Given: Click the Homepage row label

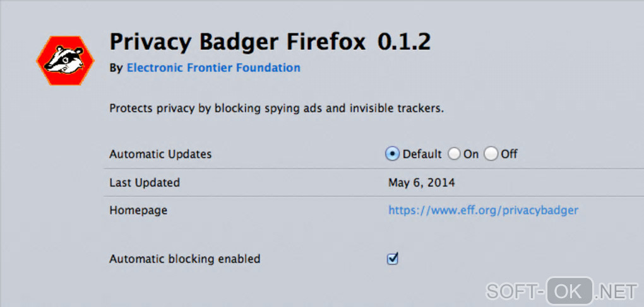Looking at the screenshot, I should [138, 210].
